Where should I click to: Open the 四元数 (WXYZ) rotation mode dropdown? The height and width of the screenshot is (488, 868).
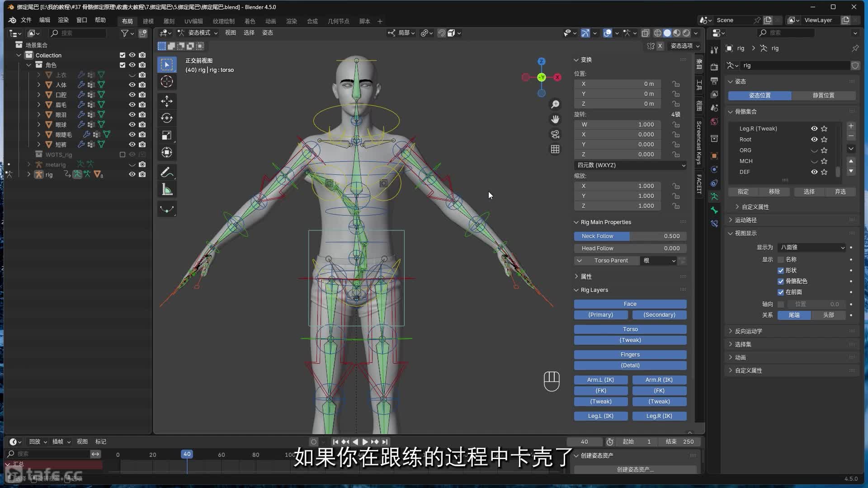[x=631, y=165]
